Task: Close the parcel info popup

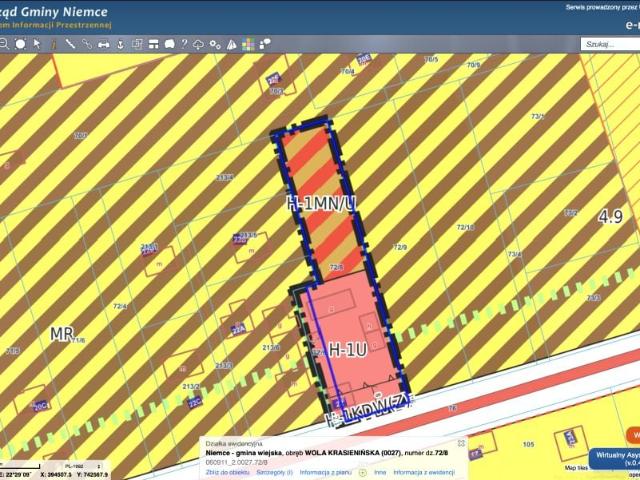Action: point(461,443)
